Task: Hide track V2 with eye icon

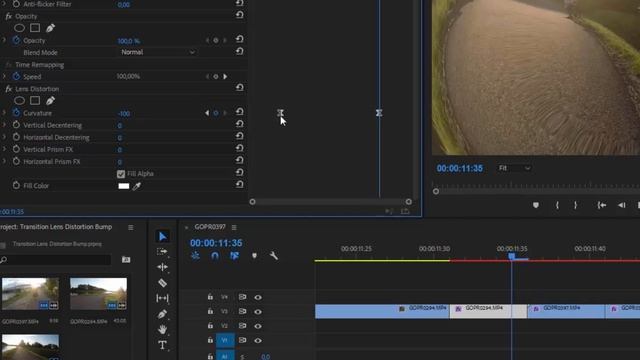Action: coord(258,326)
